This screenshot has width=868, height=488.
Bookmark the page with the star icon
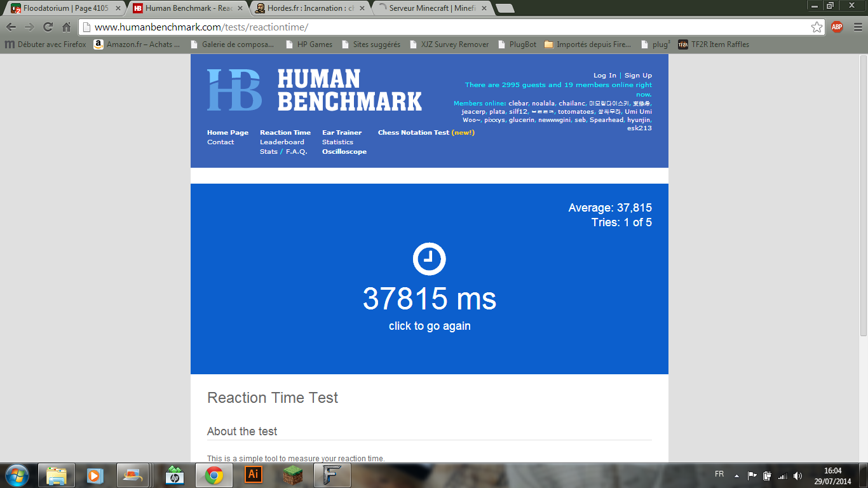[x=817, y=27]
